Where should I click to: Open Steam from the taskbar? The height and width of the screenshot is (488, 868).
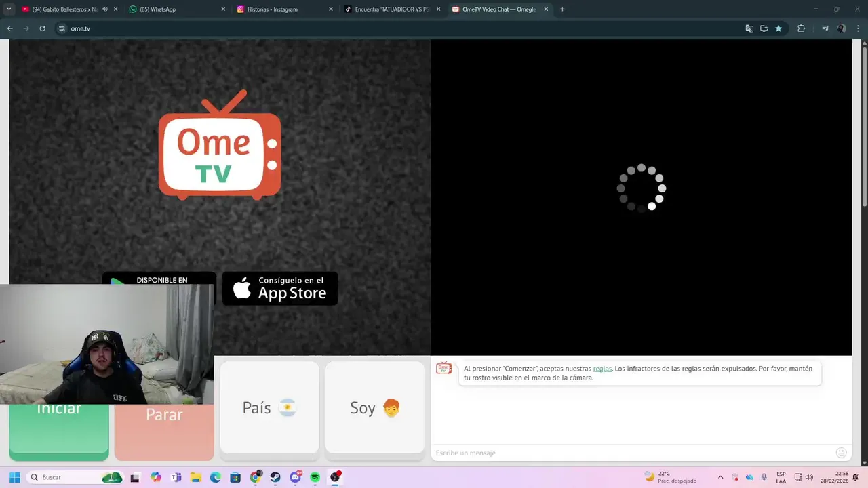(x=275, y=477)
